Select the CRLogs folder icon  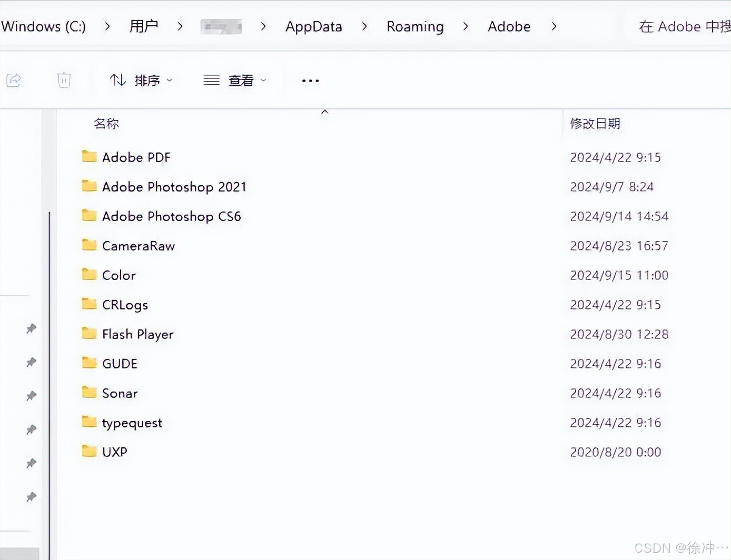click(89, 304)
